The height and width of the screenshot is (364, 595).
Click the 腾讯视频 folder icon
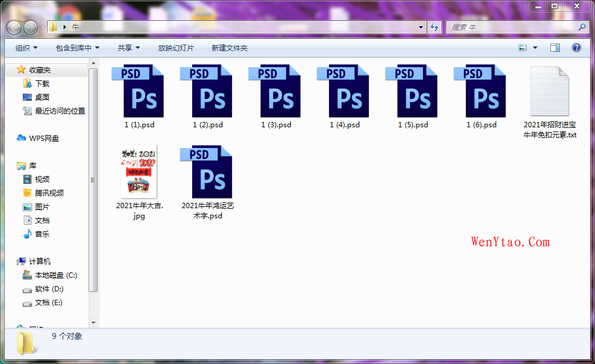point(27,193)
